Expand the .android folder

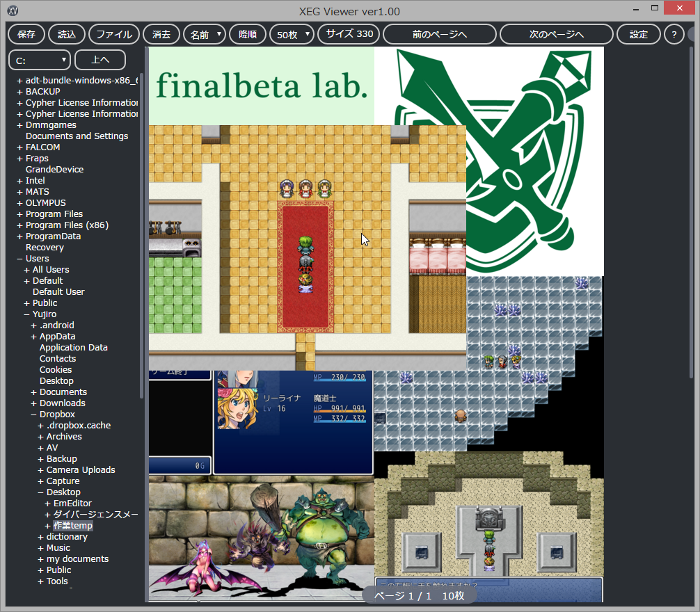pos(33,325)
